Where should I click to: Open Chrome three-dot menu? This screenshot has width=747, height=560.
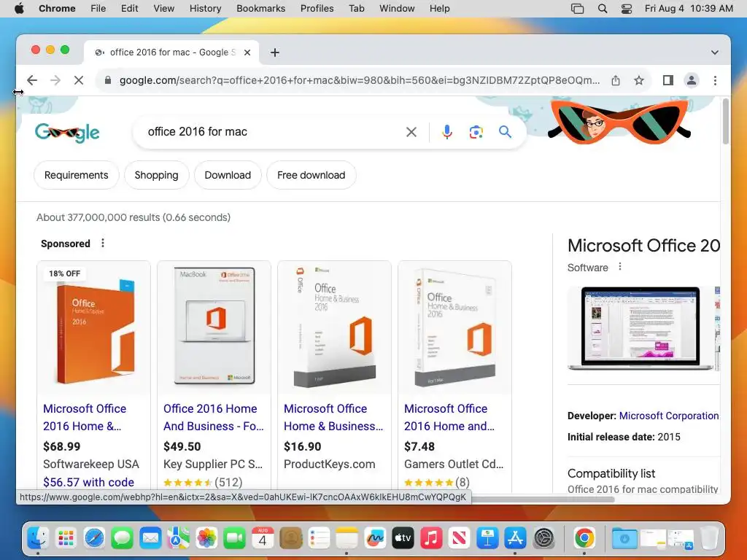click(715, 80)
